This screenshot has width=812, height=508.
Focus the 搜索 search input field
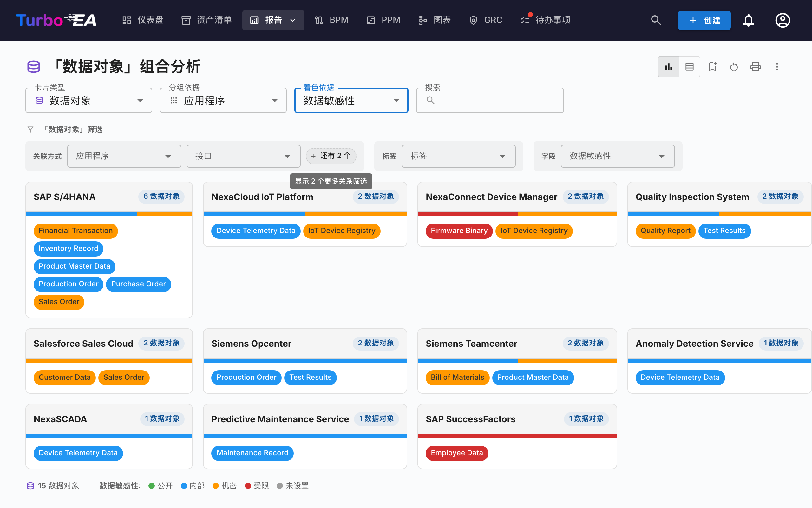(x=490, y=100)
